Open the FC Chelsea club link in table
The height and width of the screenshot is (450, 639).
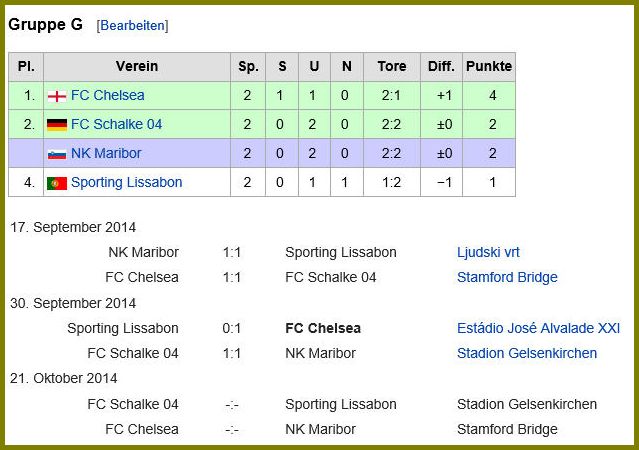pos(108,95)
